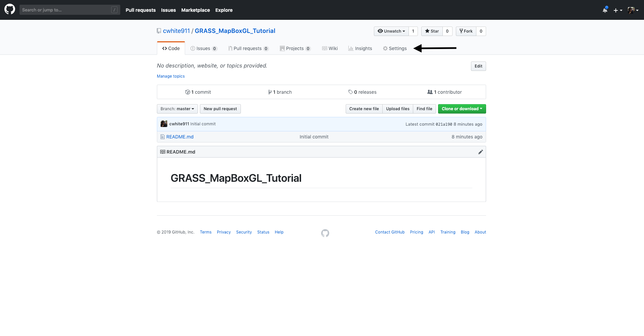Click Create new file

(x=364, y=109)
